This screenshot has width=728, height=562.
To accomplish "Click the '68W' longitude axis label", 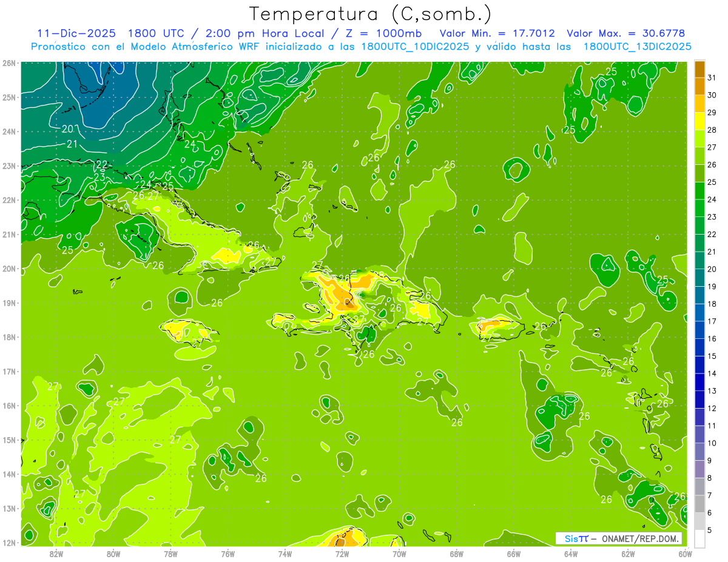I will (456, 554).
